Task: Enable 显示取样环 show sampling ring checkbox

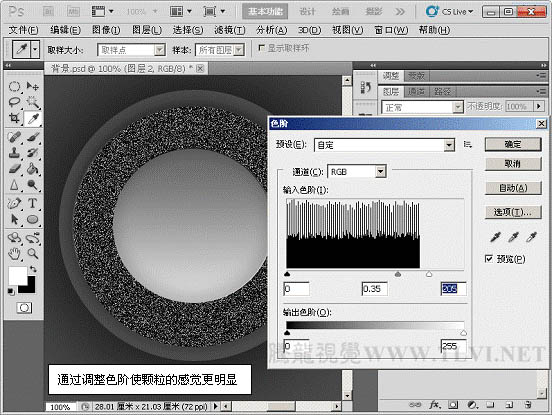Action: pos(261,48)
